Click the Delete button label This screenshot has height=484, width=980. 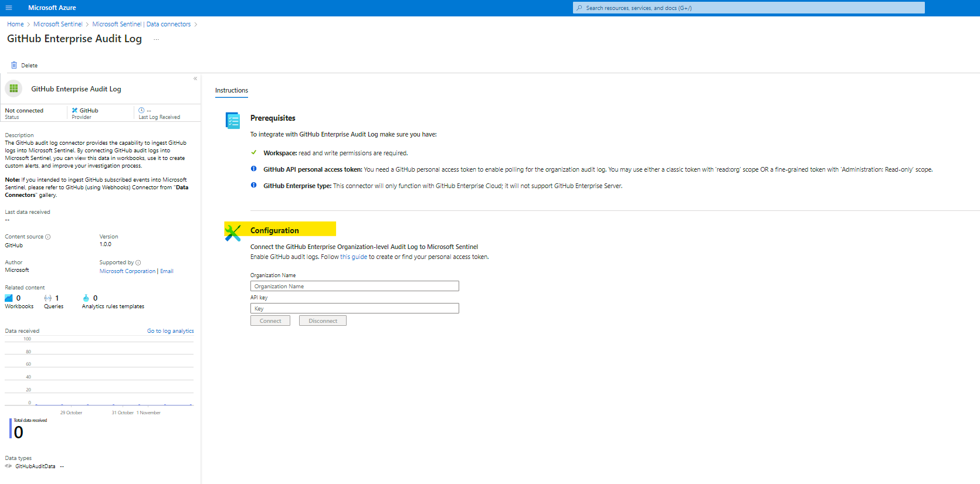[29, 66]
